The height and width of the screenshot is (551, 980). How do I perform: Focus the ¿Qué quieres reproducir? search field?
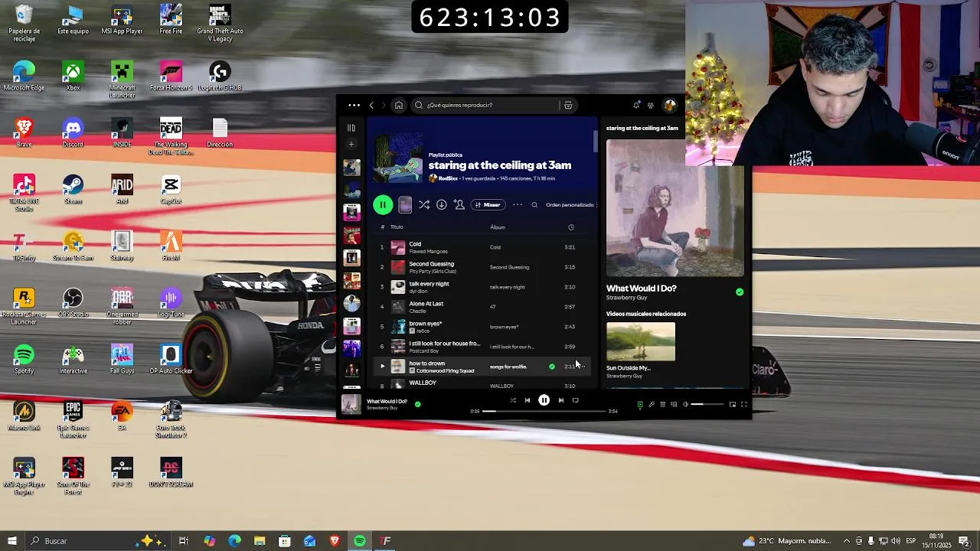click(494, 105)
